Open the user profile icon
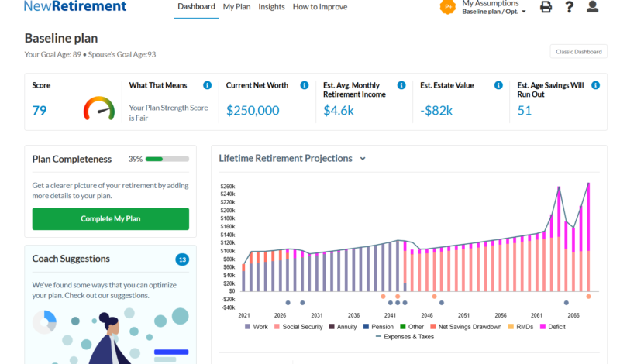The height and width of the screenshot is (364, 620). (x=593, y=7)
